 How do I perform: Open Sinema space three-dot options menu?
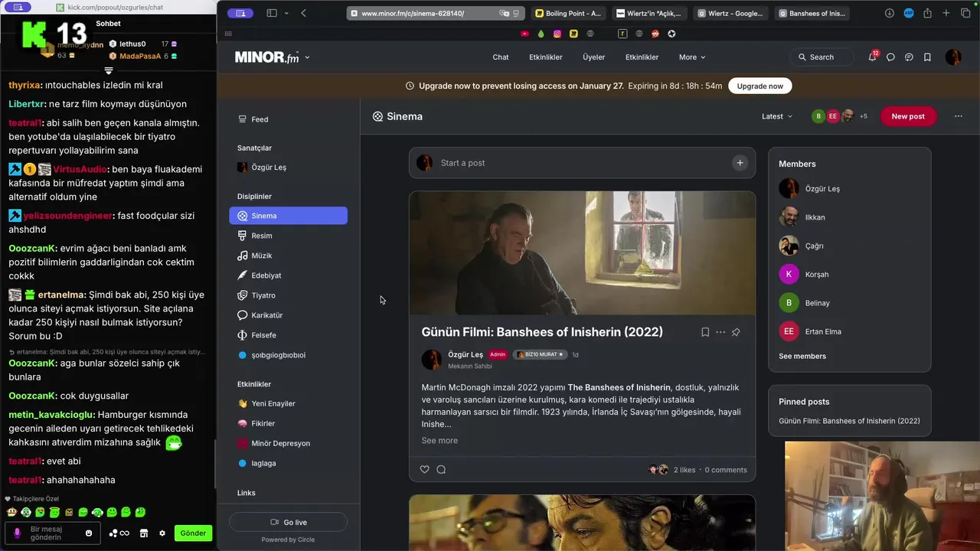[958, 116]
